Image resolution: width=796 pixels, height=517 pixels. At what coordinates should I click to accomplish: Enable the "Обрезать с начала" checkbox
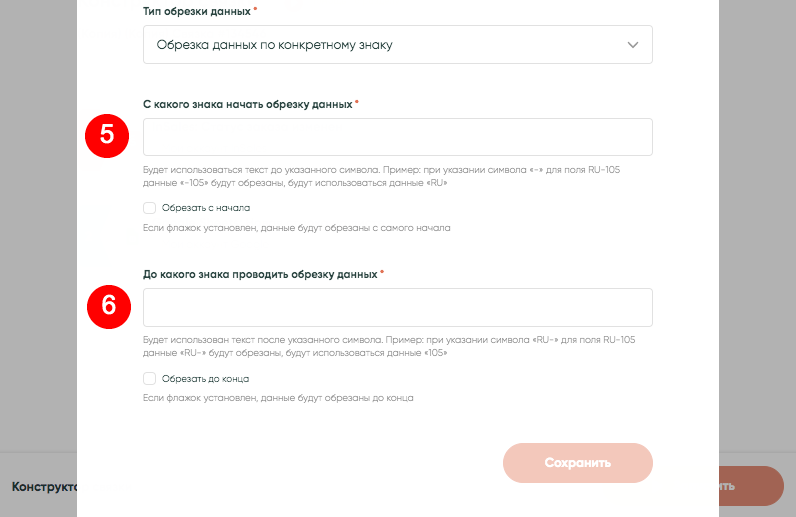pos(150,208)
